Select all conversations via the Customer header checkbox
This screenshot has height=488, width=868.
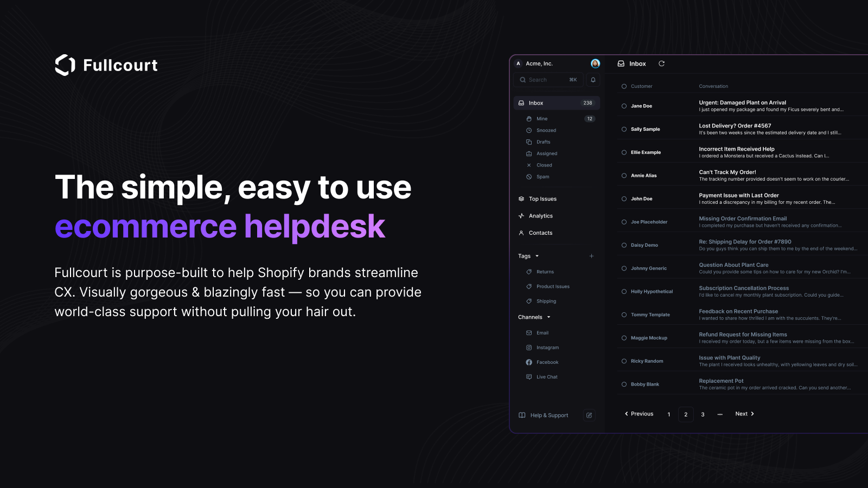coord(624,86)
